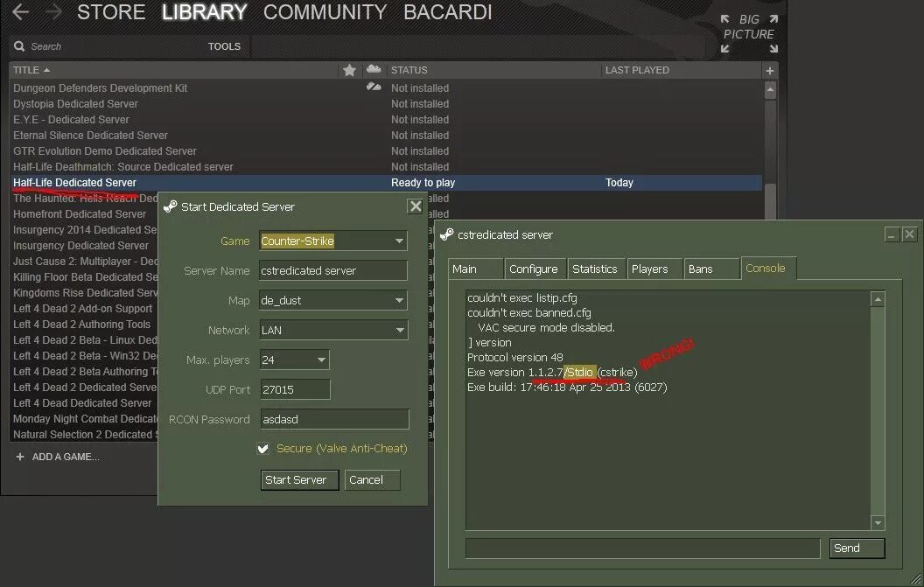The image size is (924, 587).
Task: Click ADD A GAME link
Action: (66, 457)
